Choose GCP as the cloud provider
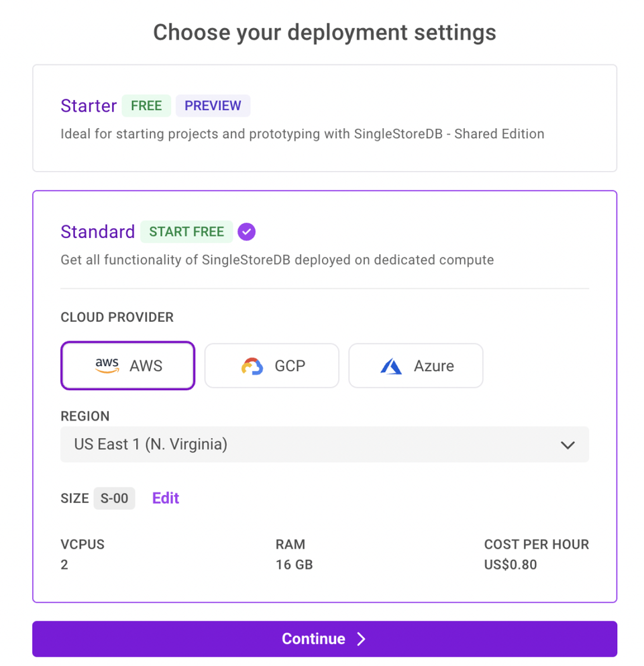 [272, 366]
